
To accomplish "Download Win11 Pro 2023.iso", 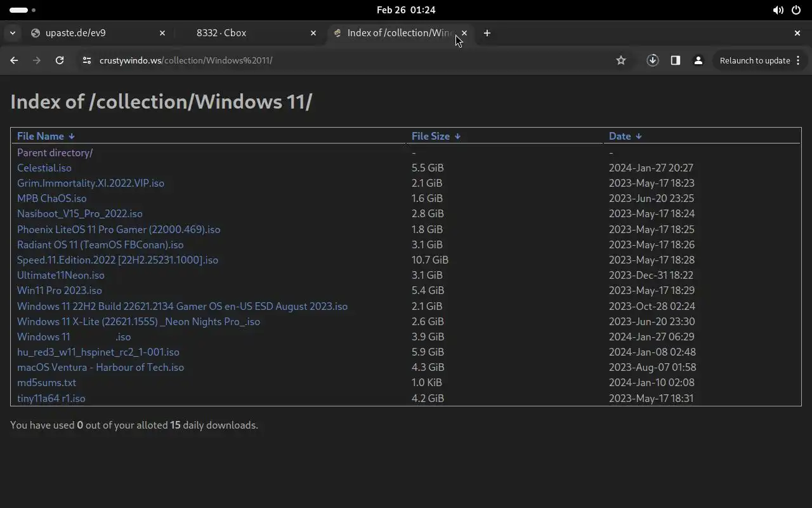I will 60,290.
